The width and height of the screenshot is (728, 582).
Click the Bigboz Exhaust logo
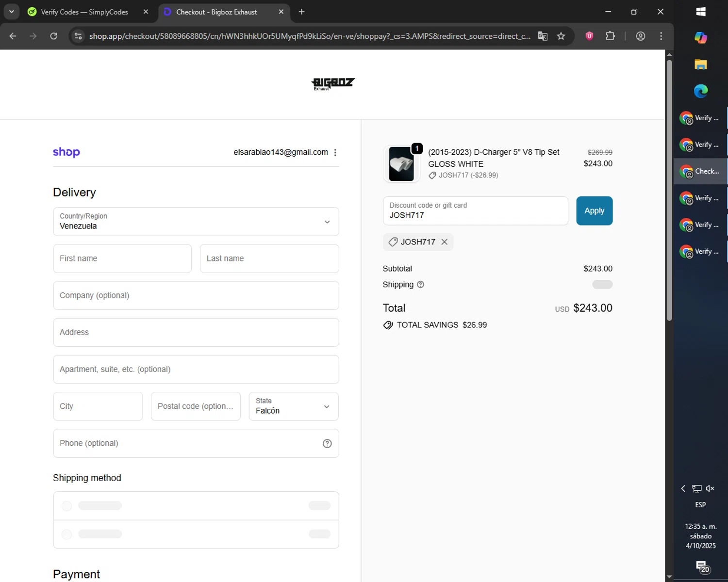[332, 84]
